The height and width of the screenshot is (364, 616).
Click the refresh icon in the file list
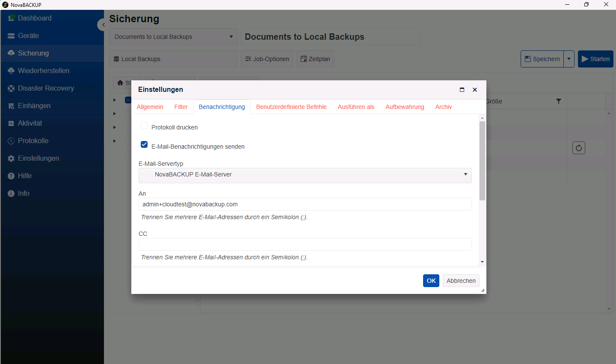[x=579, y=148]
